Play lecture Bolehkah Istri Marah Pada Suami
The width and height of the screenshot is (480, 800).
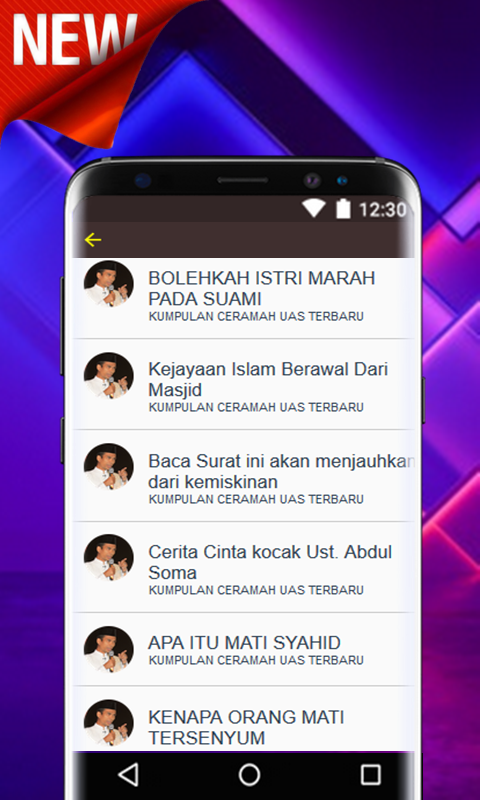point(244,297)
